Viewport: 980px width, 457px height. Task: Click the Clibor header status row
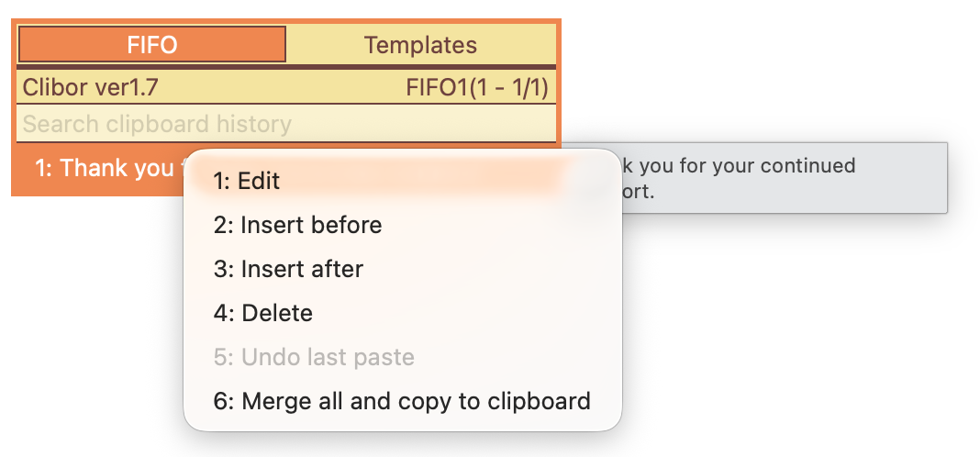click(x=286, y=87)
